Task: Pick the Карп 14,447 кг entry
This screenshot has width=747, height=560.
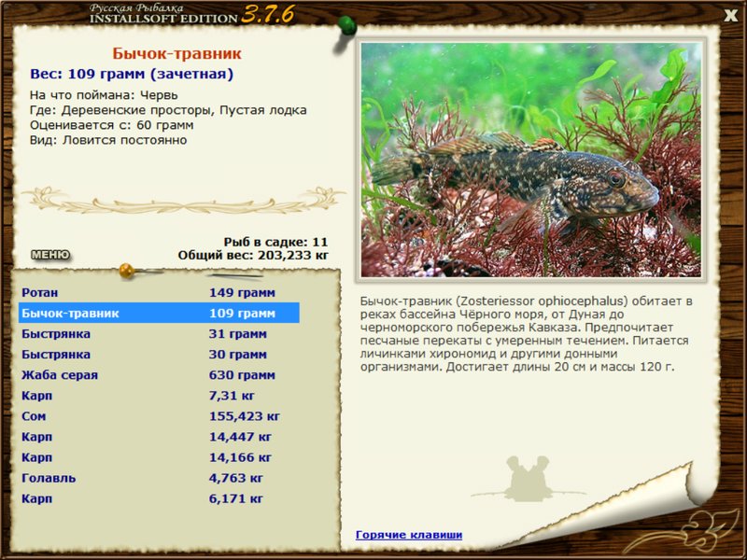Action: click(x=159, y=437)
